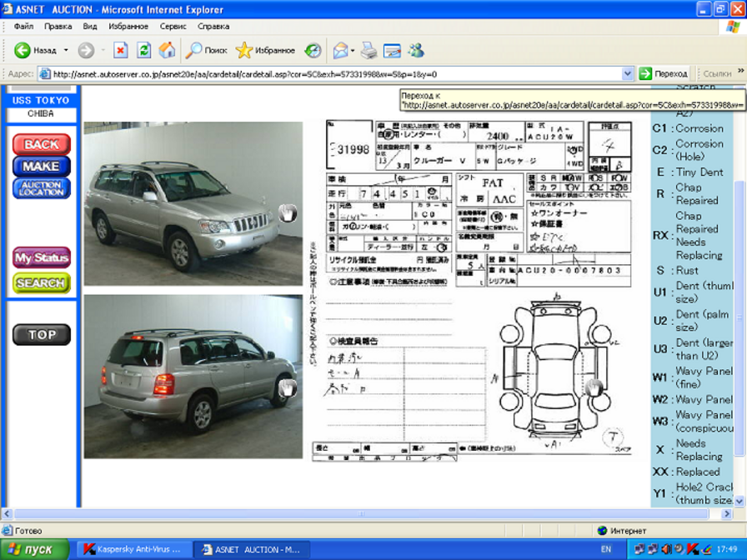
Task: Click legend panel scroll down arrow
Action: tap(739, 501)
